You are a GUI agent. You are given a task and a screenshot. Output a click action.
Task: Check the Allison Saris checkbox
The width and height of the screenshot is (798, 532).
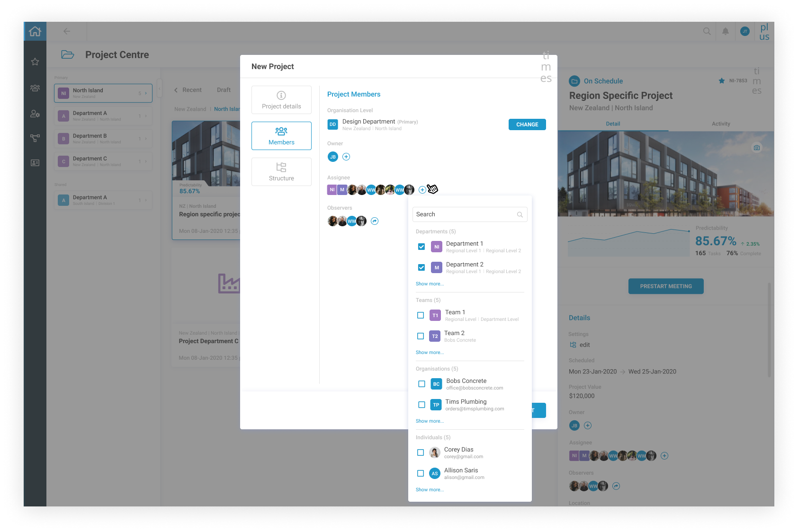pyautogui.click(x=421, y=473)
